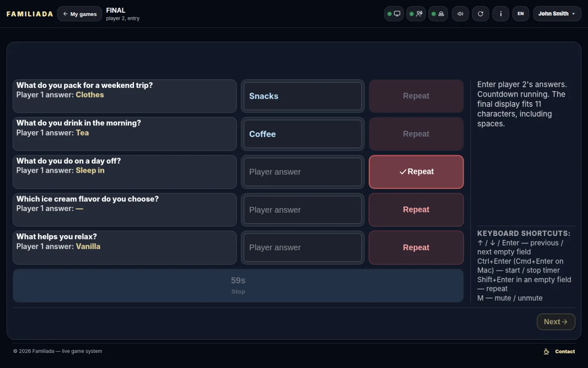Focus the ice cream flavor answer field
The width and height of the screenshot is (588, 368).
pos(303,209)
